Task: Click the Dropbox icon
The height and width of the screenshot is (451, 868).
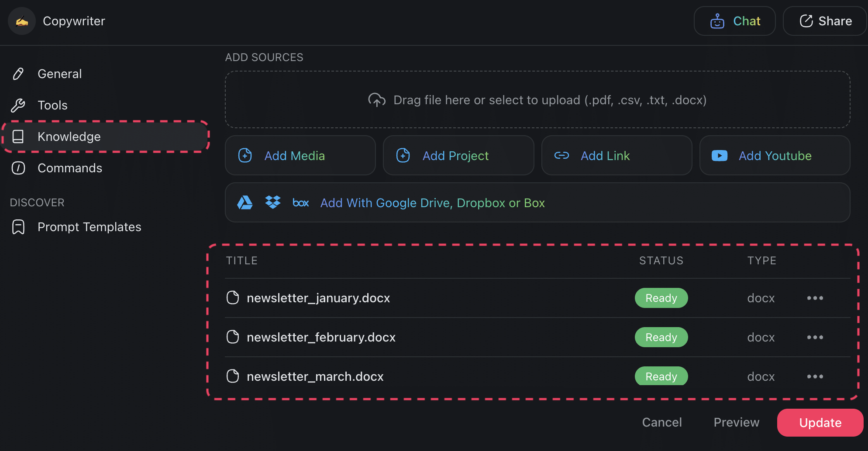Action: (x=273, y=202)
